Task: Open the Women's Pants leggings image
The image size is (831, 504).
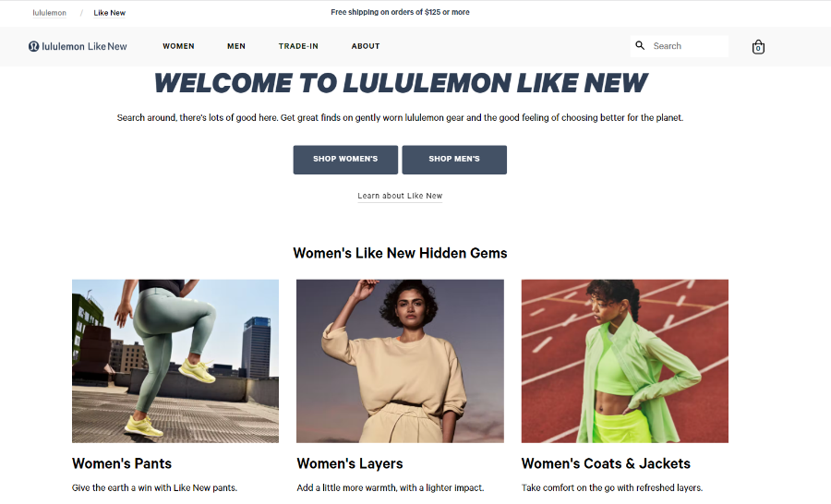Action: pyautogui.click(x=175, y=361)
